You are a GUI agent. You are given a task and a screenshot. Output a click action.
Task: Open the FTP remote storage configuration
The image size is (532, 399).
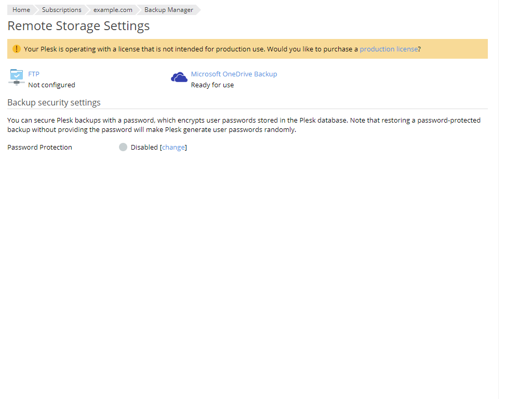tap(34, 74)
